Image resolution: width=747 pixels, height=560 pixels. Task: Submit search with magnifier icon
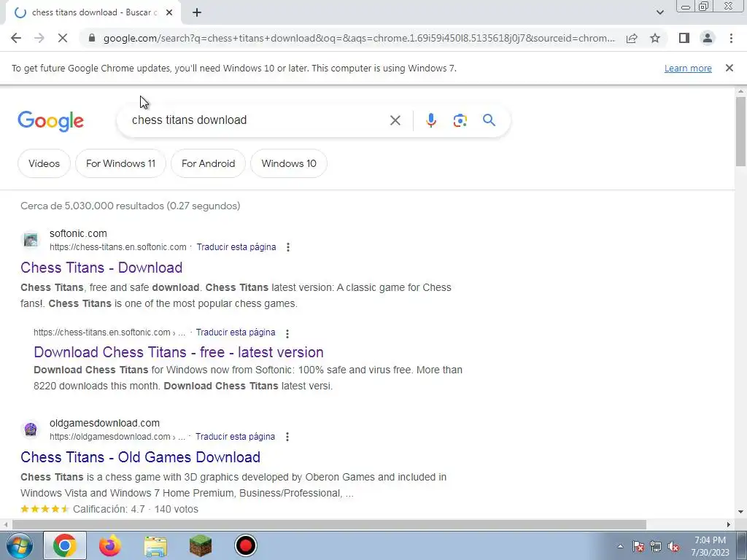(x=489, y=120)
